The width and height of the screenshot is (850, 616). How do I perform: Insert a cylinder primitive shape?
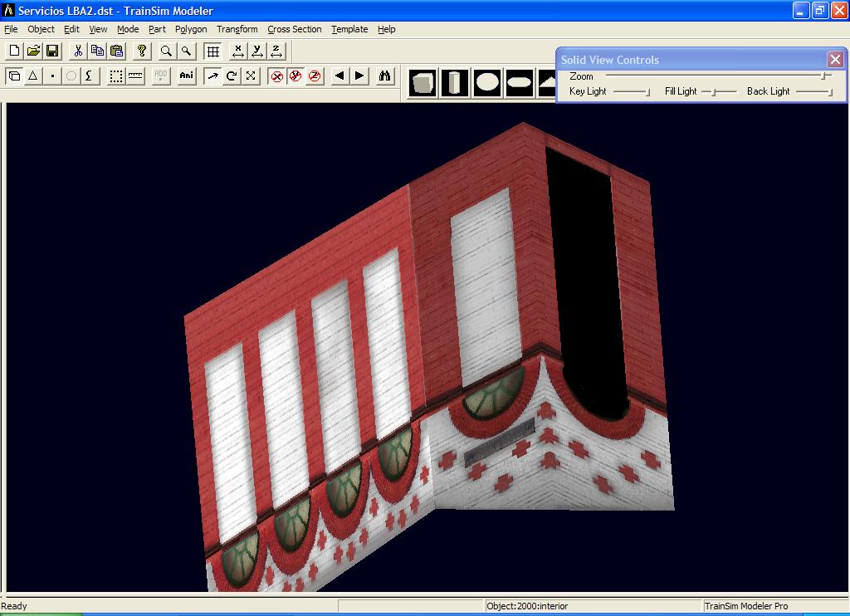(454, 83)
